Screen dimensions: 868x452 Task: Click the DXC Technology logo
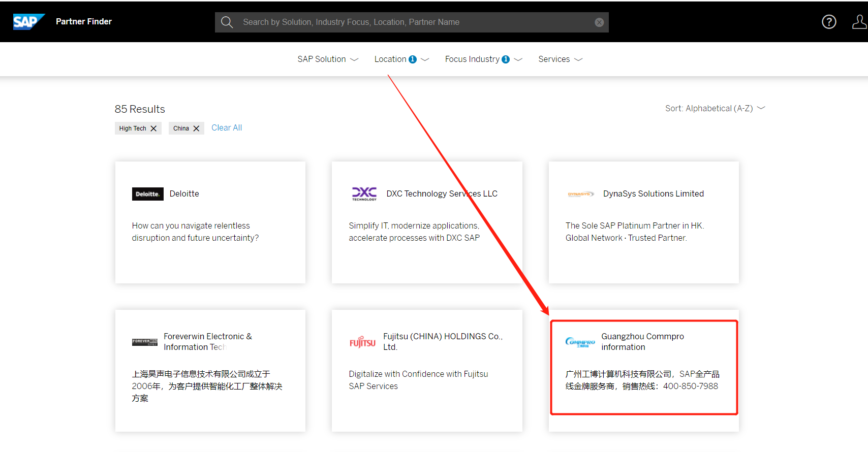(364, 193)
